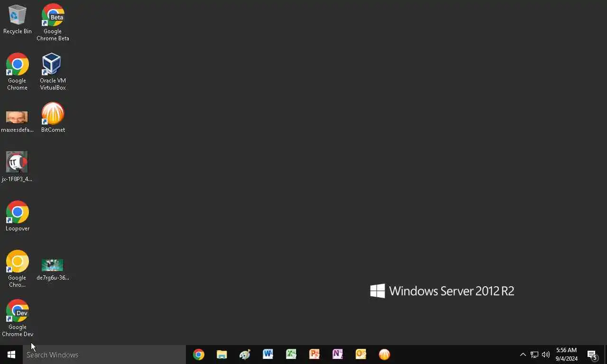Open the Paint palette app in taskbar
The width and height of the screenshot is (607, 364).
coord(245,355)
